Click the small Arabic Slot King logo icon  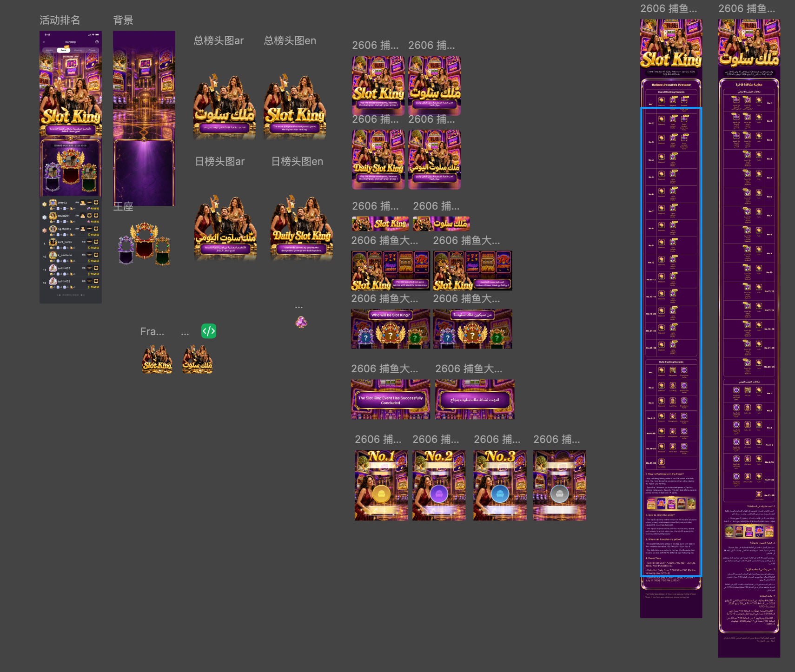tap(198, 360)
